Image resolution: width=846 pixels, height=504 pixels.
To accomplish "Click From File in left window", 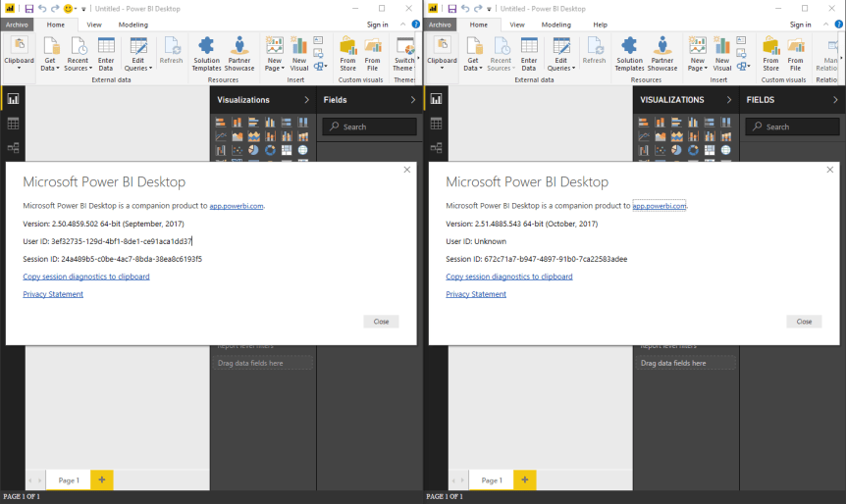I will pyautogui.click(x=372, y=54).
